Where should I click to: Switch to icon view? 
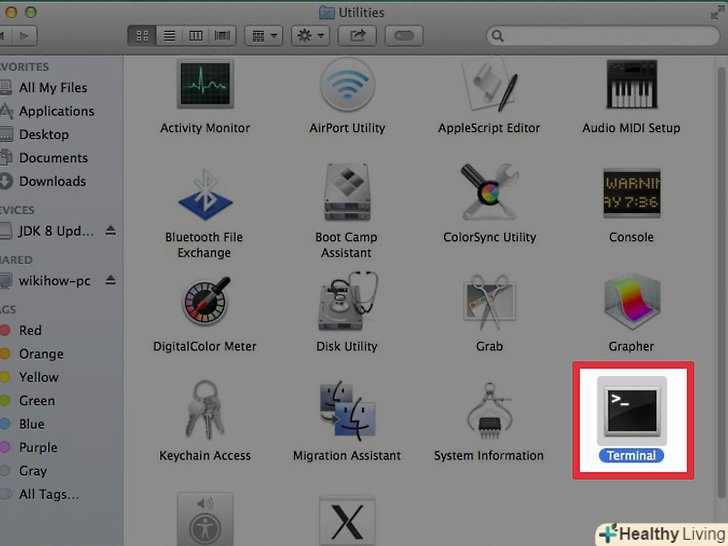(142, 36)
